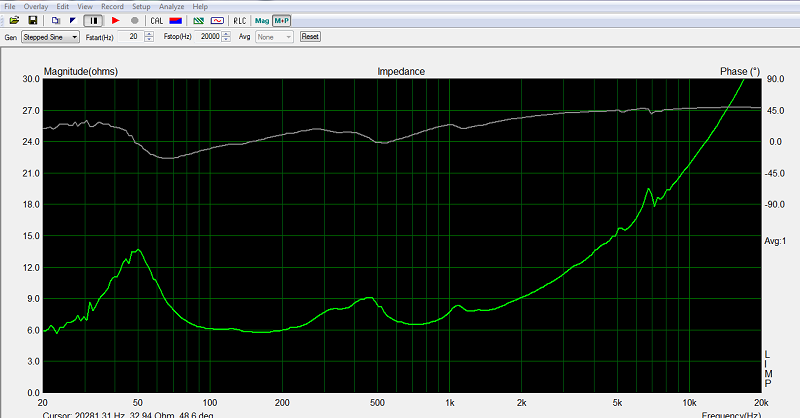Save measurement with the floppy disk icon
The width and height of the screenshot is (800, 418).
(33, 20)
